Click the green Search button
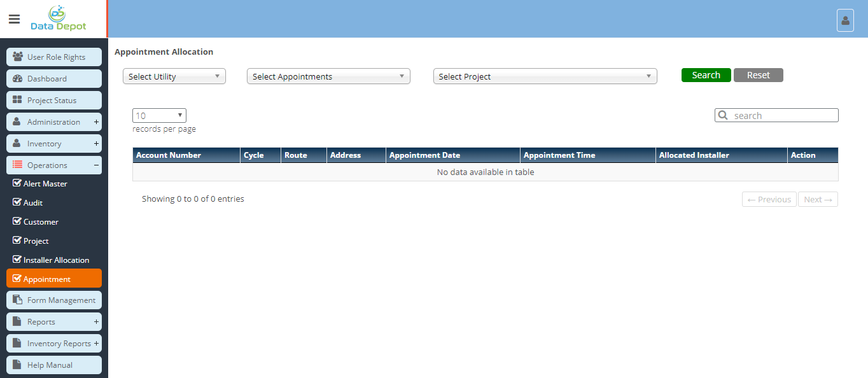The width and height of the screenshot is (868, 378). [706, 75]
